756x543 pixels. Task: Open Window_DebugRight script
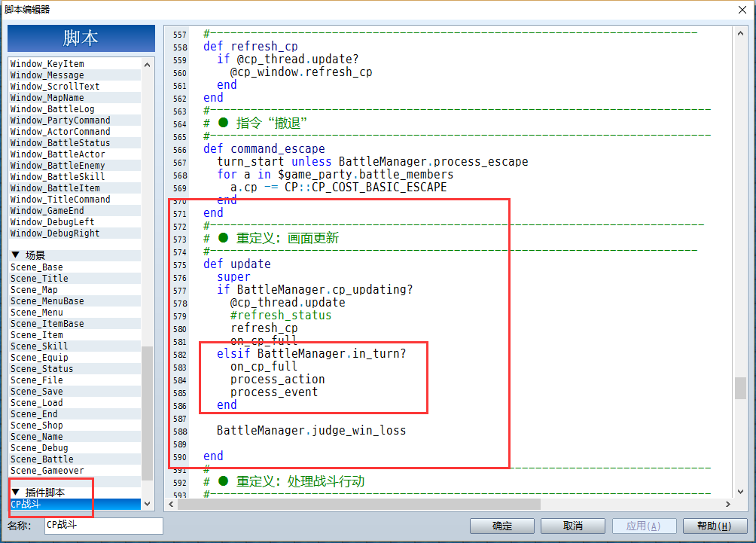(75, 233)
